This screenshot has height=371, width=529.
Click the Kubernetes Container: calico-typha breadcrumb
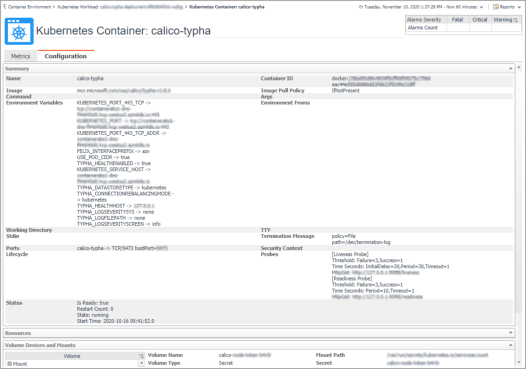(x=227, y=7)
